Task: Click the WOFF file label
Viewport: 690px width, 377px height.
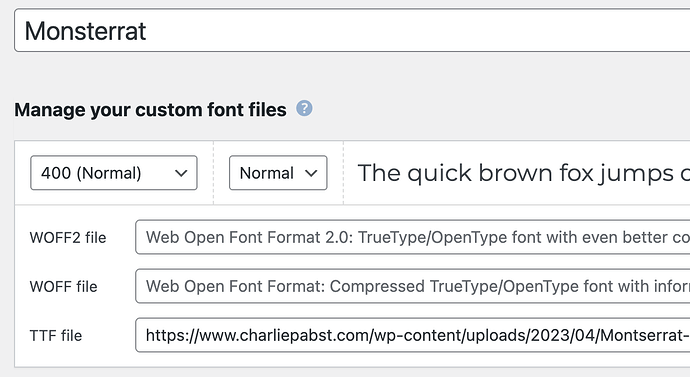Action: pyautogui.click(x=63, y=287)
